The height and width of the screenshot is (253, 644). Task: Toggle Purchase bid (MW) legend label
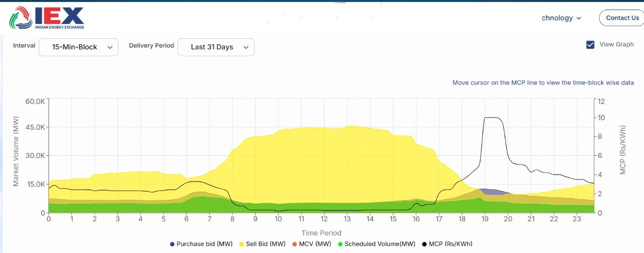tap(204, 244)
